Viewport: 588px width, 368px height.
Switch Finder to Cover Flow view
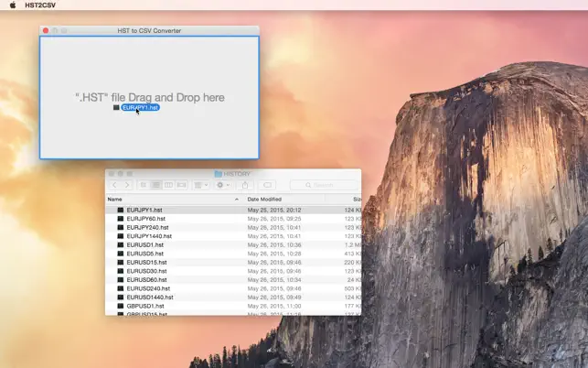point(181,185)
